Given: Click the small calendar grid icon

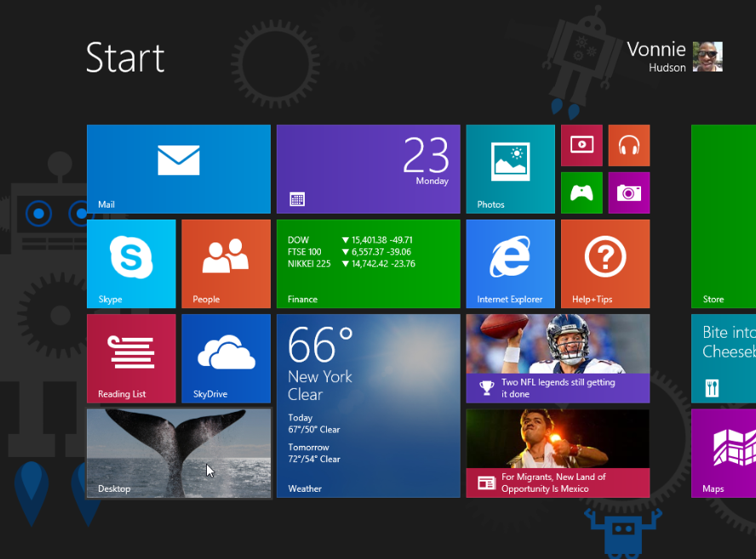Looking at the screenshot, I should [x=297, y=199].
